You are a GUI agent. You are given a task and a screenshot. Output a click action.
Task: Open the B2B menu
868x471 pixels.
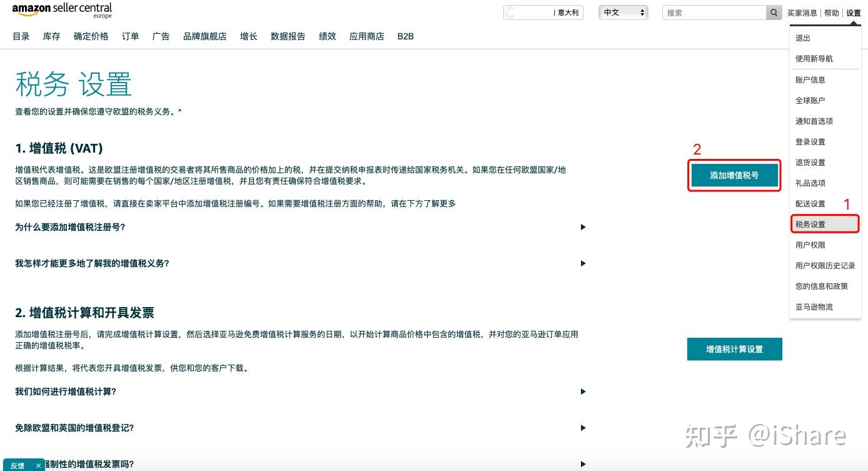pos(406,36)
